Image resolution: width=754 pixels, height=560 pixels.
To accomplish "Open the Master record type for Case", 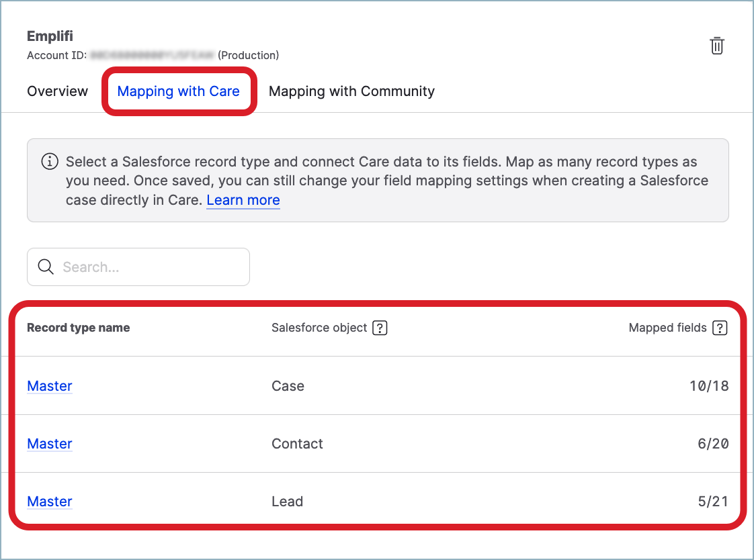I will pyautogui.click(x=50, y=386).
